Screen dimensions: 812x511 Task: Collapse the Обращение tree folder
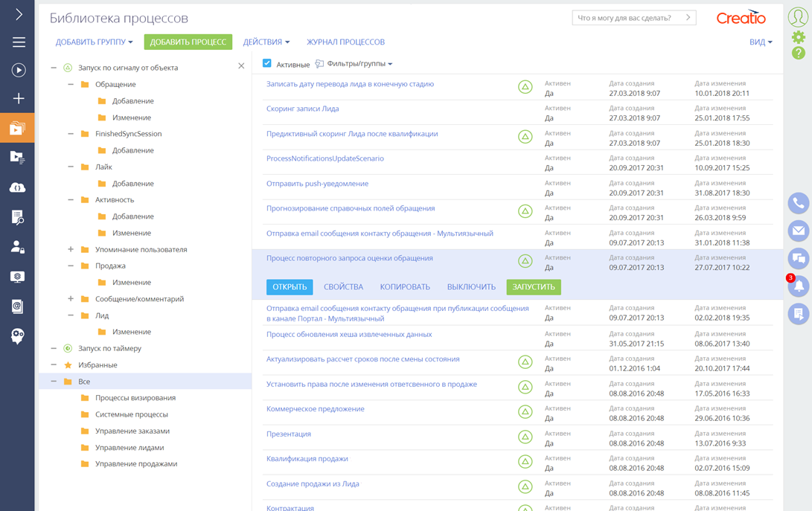(x=71, y=85)
